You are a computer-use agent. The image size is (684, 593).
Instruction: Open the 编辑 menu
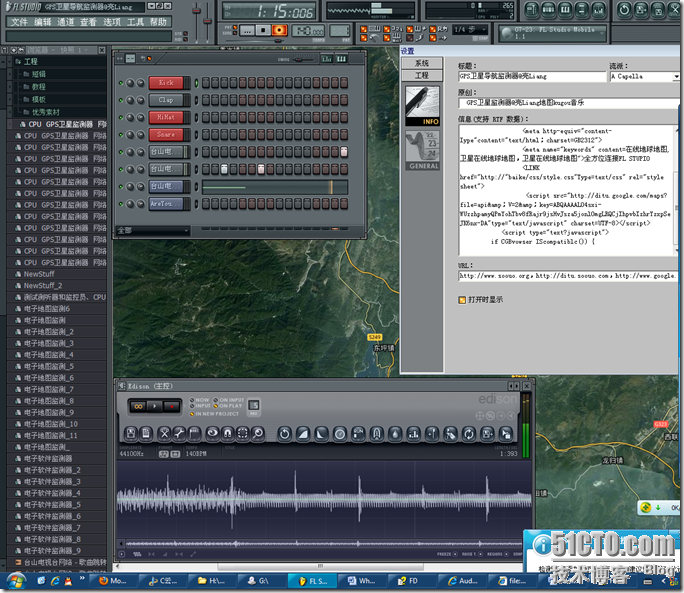pos(42,22)
